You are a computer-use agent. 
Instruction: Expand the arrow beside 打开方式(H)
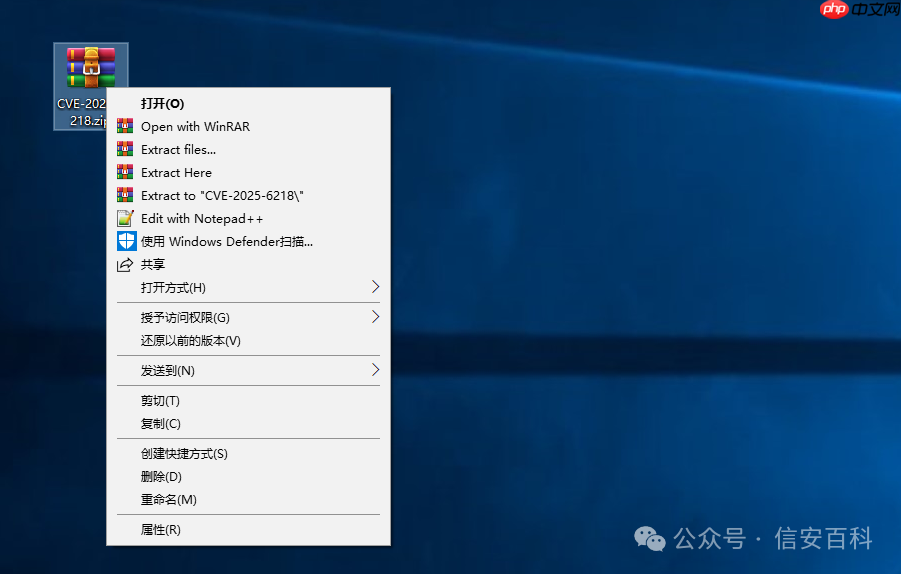(x=375, y=287)
